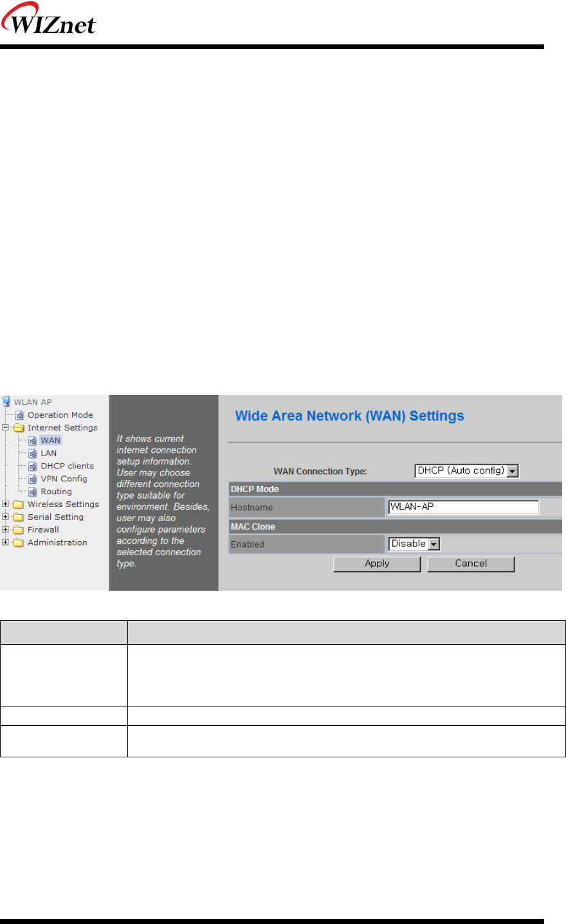Open Routing page

click(57, 492)
